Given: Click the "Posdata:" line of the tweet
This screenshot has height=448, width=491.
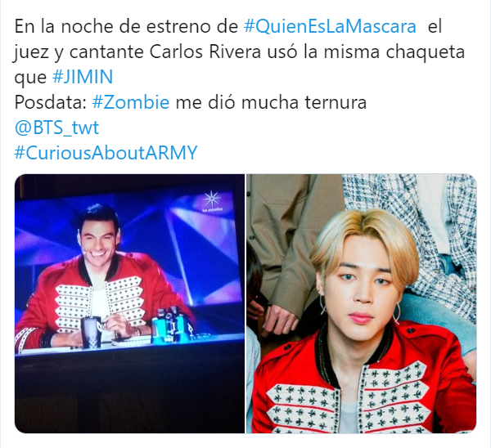Looking at the screenshot, I should 191,102.
